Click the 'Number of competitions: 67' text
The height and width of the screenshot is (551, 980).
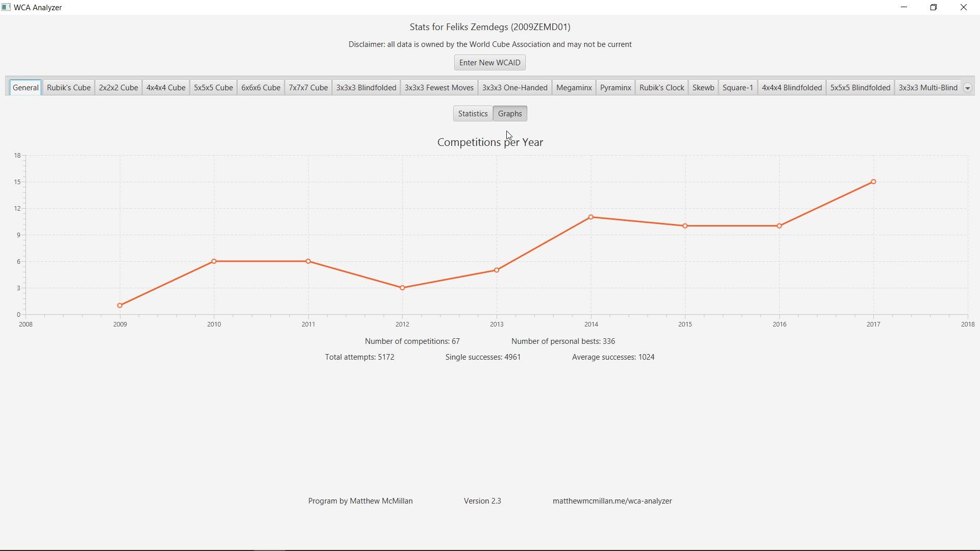click(412, 341)
